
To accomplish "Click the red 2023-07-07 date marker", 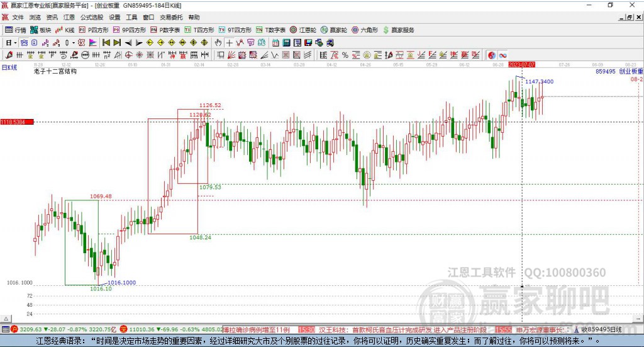I will tap(521, 65).
